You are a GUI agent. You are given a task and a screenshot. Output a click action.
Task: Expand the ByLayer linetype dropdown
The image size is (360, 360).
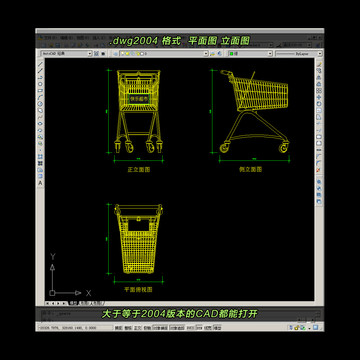click(x=320, y=53)
